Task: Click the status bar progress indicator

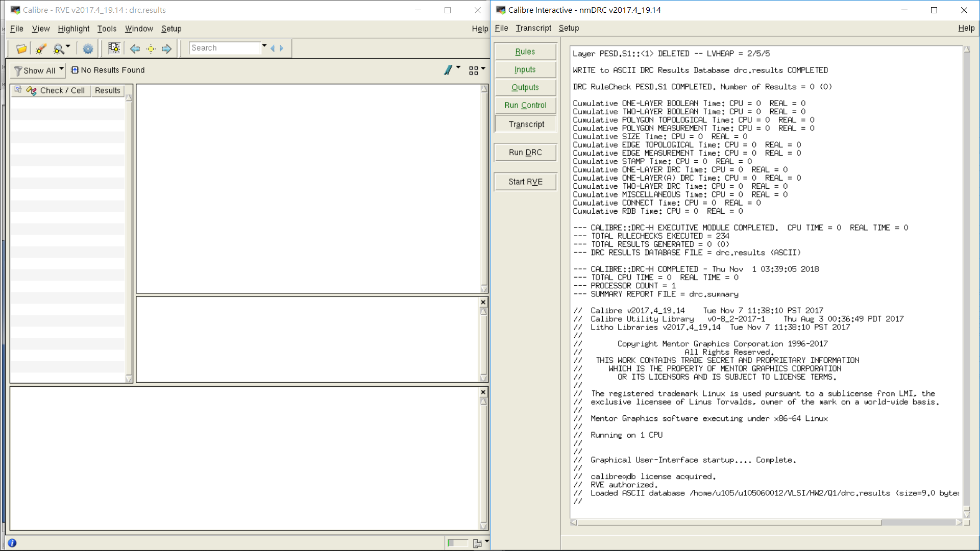Action: tap(457, 543)
